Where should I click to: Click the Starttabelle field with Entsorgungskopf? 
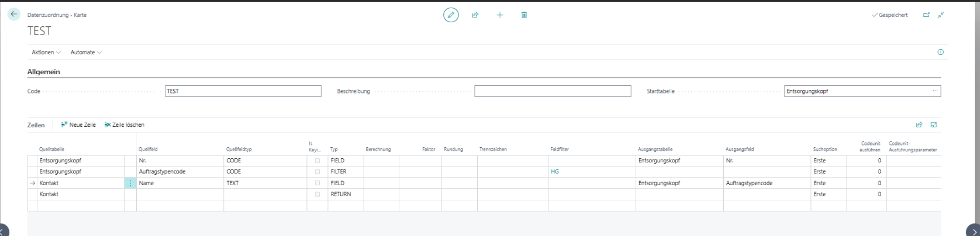click(x=857, y=91)
